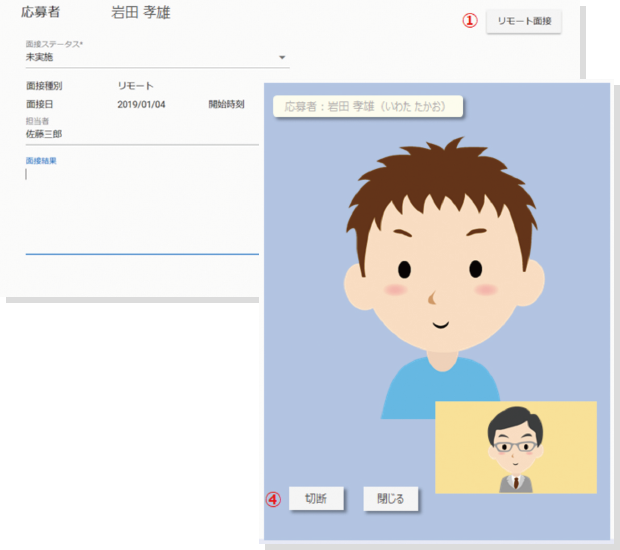The width and height of the screenshot is (620, 550).
Task: Select the 未実施 status value
Action: pos(40,57)
